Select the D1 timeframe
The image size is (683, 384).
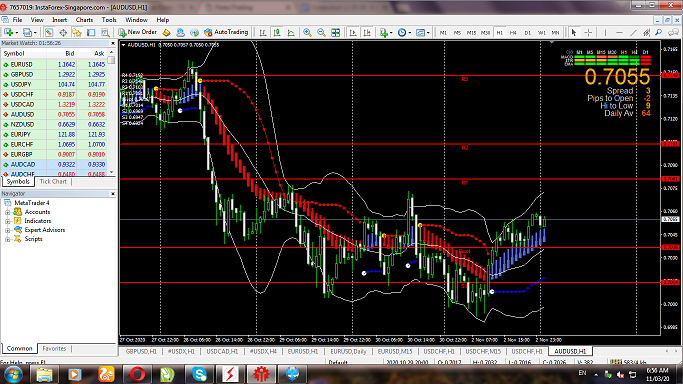(x=527, y=33)
